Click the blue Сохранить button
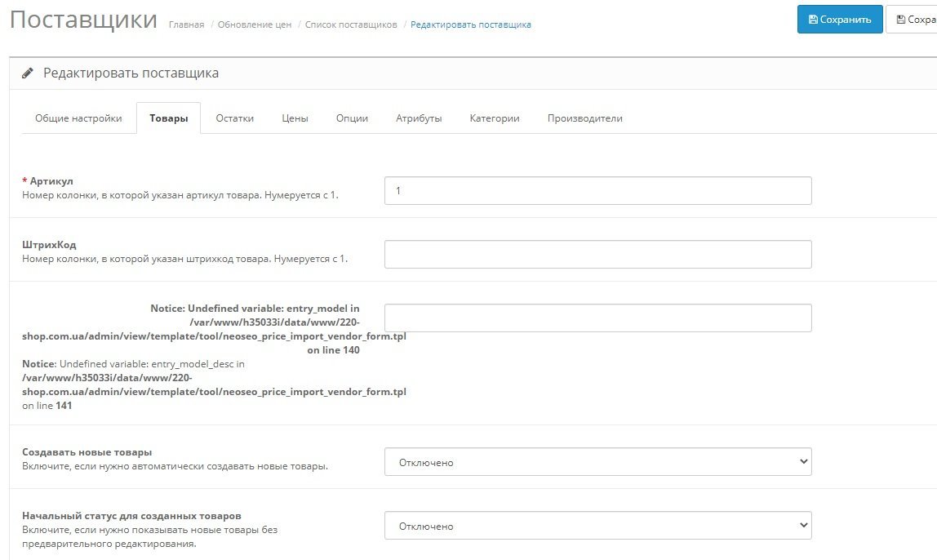The height and width of the screenshot is (560, 937). click(840, 19)
